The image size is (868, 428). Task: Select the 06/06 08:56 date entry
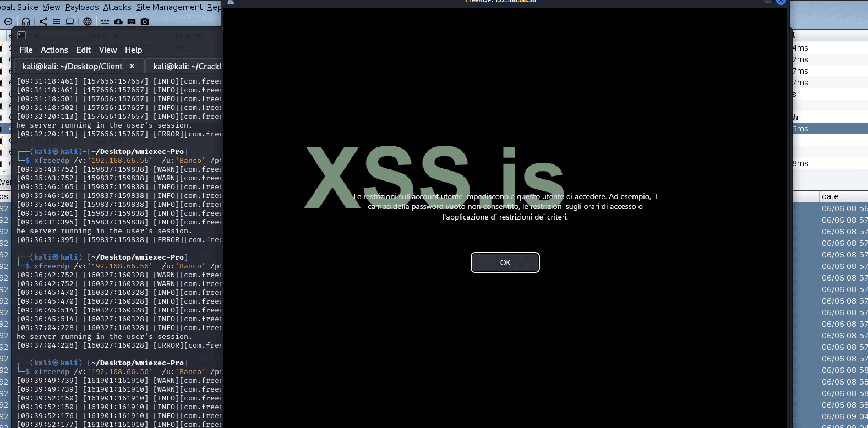[844, 208]
